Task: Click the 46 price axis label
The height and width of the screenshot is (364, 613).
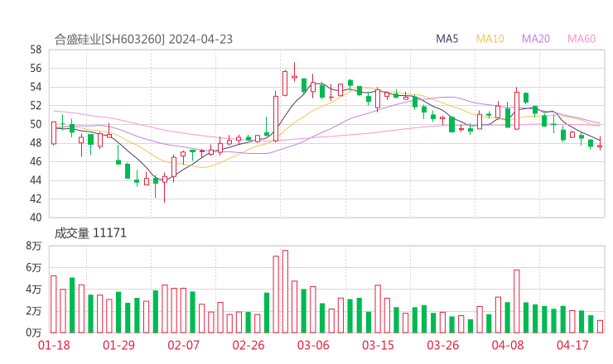Action: pyautogui.click(x=36, y=161)
